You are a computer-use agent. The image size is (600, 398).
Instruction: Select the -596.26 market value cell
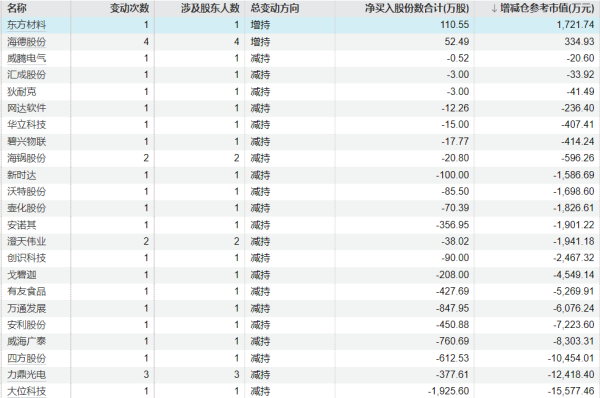(578, 158)
